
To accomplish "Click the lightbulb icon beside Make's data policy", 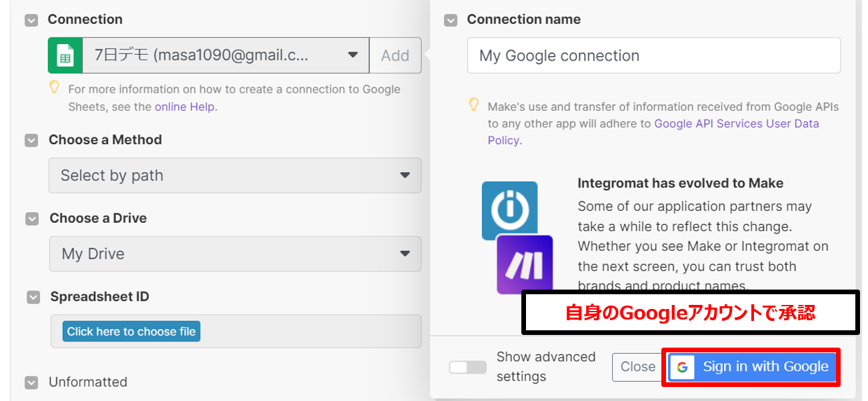I will tap(474, 105).
